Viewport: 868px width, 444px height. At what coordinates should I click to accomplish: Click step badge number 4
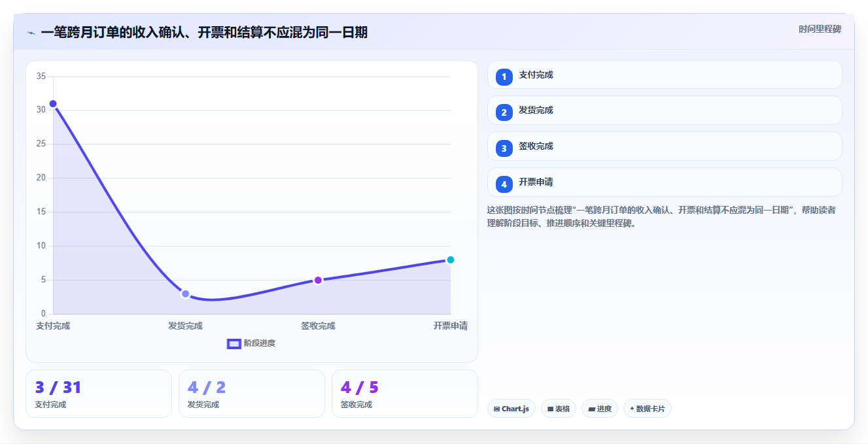[504, 184]
